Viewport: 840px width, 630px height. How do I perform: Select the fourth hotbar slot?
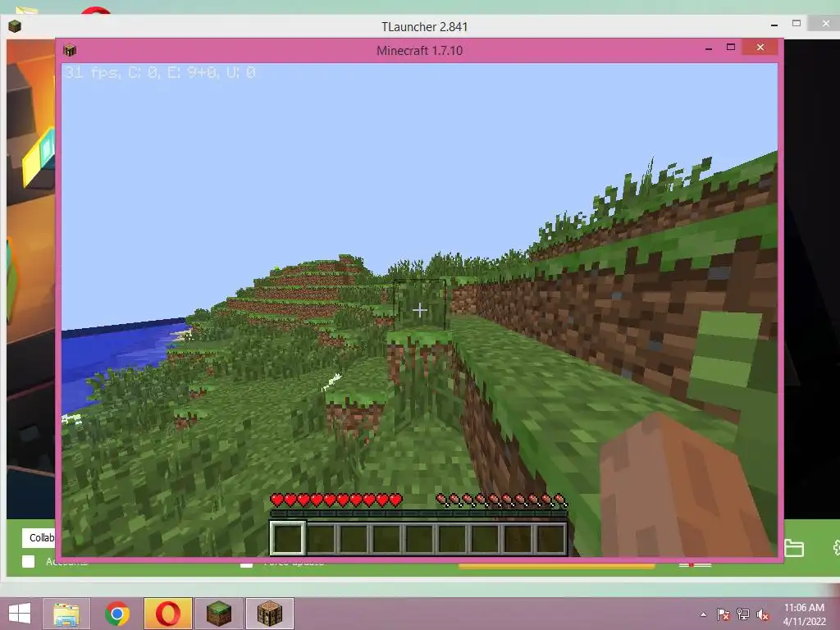(387, 538)
